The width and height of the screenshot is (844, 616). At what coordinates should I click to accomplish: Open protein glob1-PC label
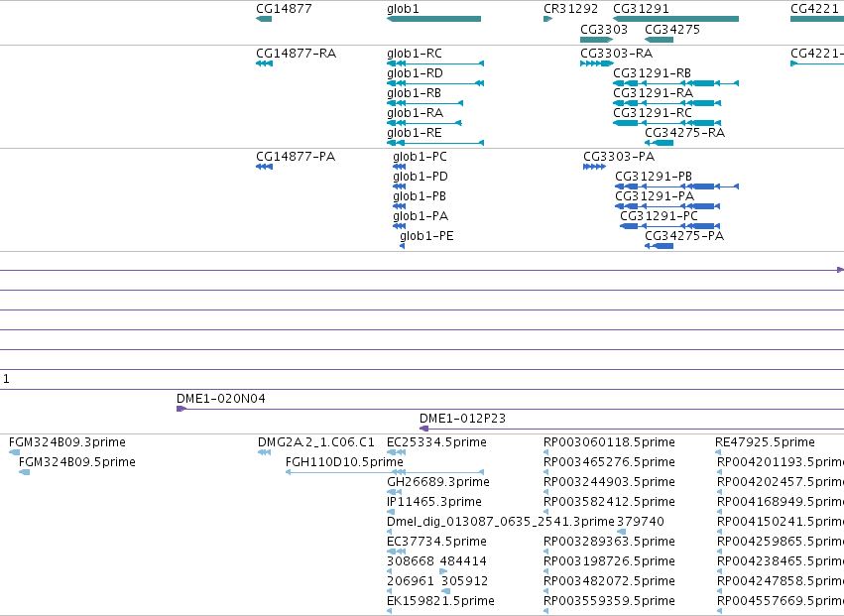tap(420, 157)
